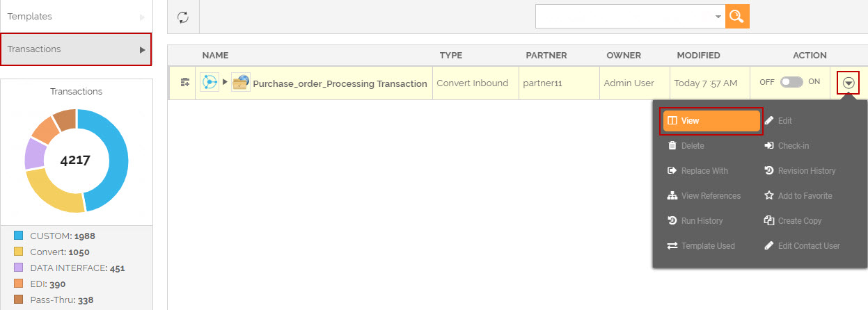This screenshot has height=310, width=868.
Task: Click the row add icon left of the transaction
Action: tap(185, 83)
